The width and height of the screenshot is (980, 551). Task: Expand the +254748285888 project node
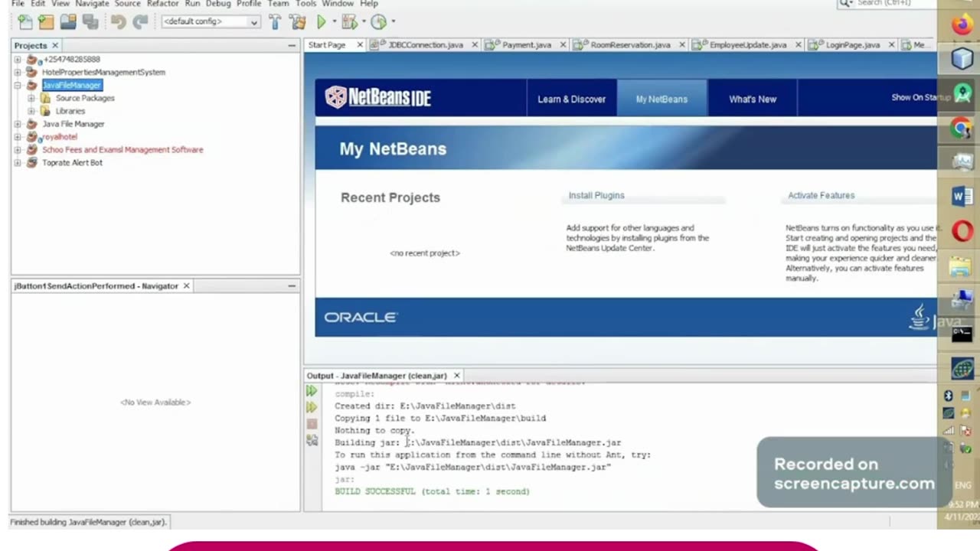click(x=18, y=59)
